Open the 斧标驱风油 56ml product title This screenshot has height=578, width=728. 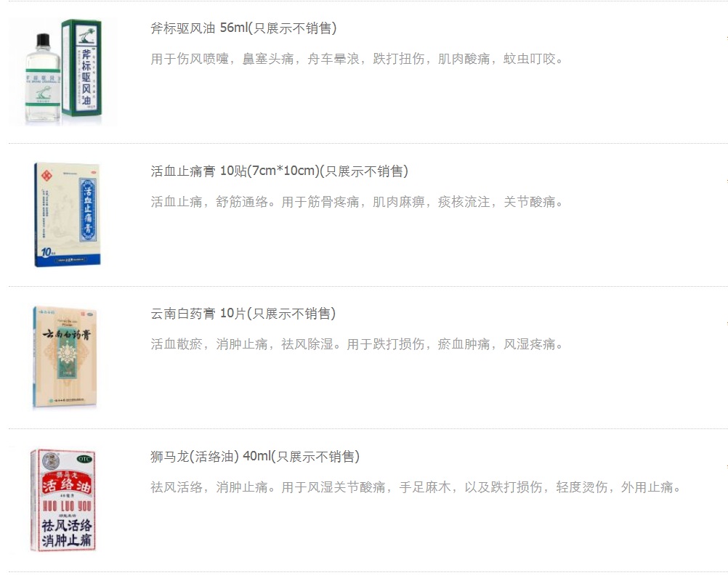pos(243,28)
